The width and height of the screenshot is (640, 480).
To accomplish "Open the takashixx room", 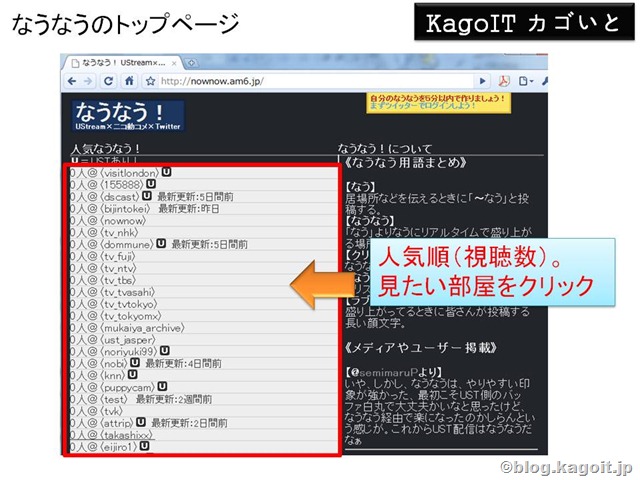I will [127, 435].
